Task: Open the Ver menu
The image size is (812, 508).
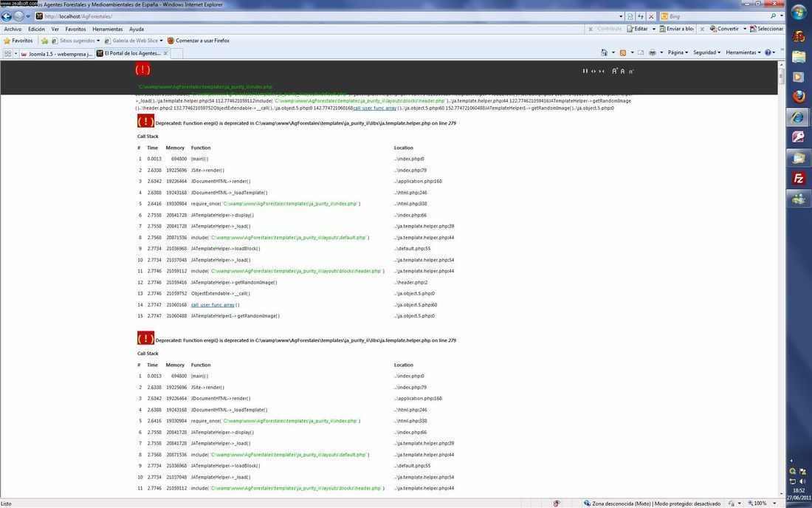Action: pyautogui.click(x=55, y=29)
